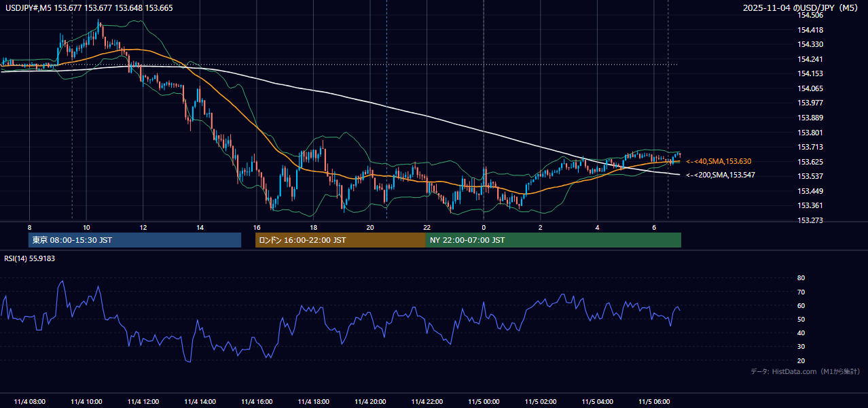This screenshot has height=408, width=868.
Task: Click price scale value 153.801
Action: tap(810, 133)
